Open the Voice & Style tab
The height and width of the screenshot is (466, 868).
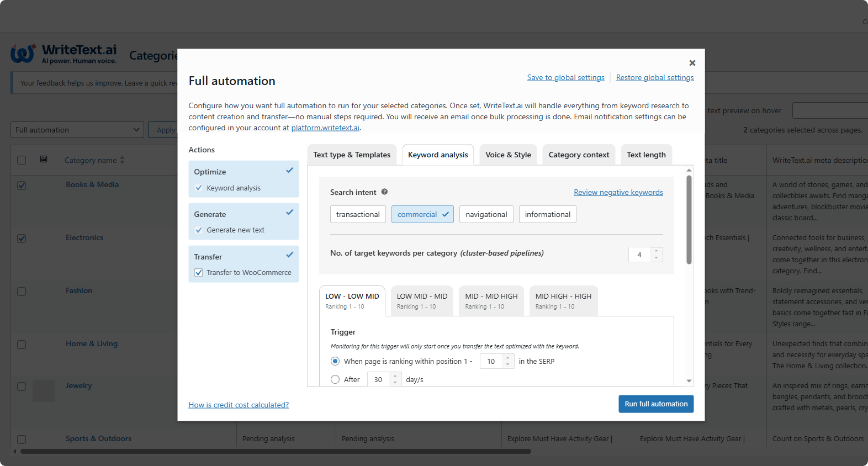pyautogui.click(x=508, y=155)
